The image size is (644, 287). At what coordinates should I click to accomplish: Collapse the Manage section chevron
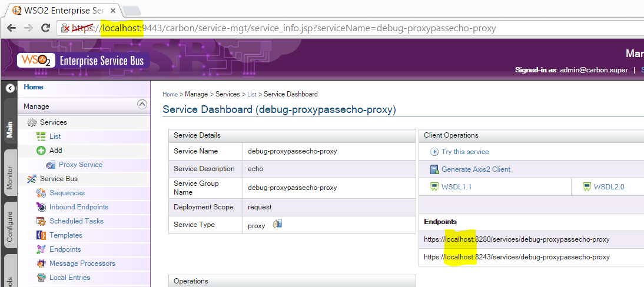pyautogui.click(x=142, y=104)
